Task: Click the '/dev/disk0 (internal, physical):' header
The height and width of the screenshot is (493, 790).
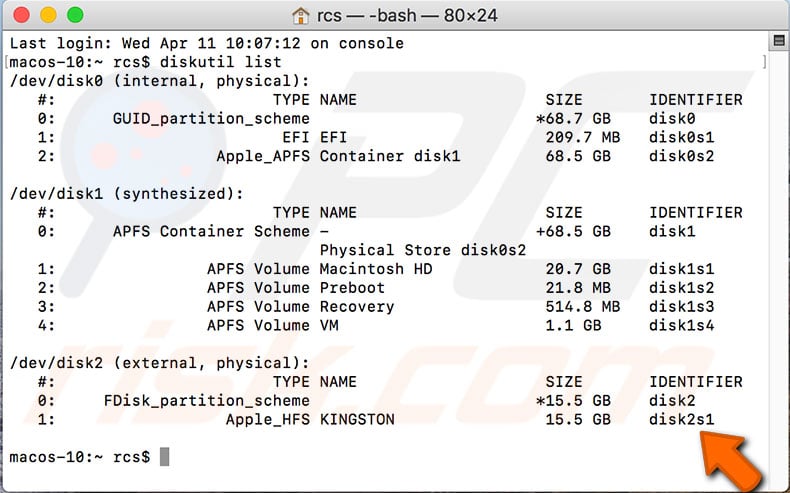Action: (160, 81)
